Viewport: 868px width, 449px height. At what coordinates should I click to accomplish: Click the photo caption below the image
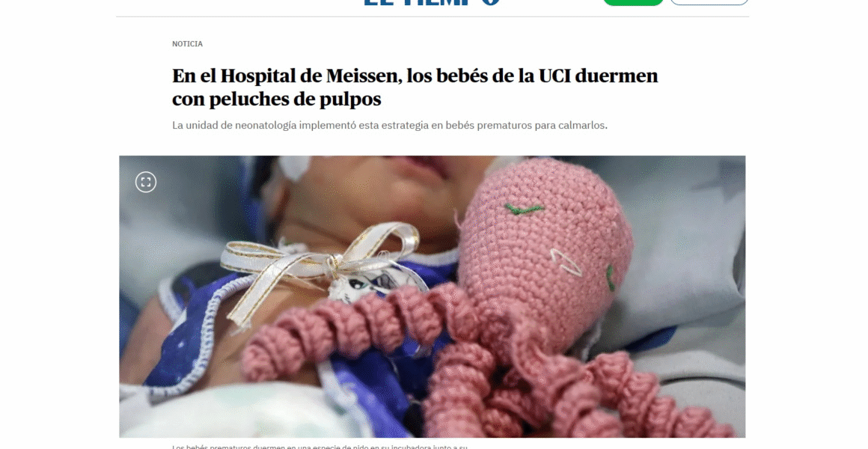[320, 446]
